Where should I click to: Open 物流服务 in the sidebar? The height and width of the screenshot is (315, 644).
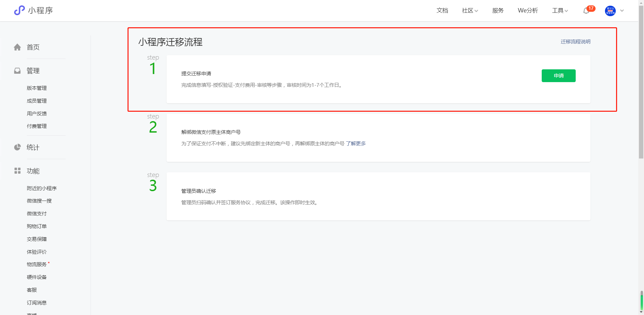[37, 265]
